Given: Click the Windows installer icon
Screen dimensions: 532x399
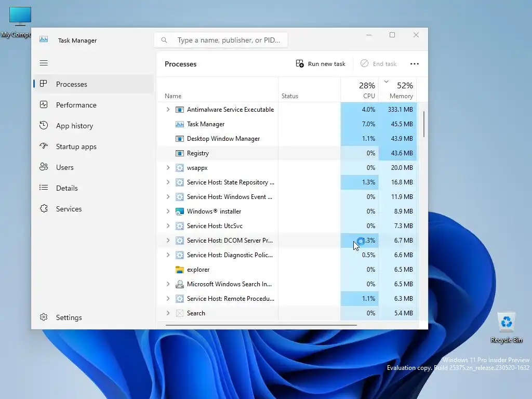Looking at the screenshot, I should [179, 211].
